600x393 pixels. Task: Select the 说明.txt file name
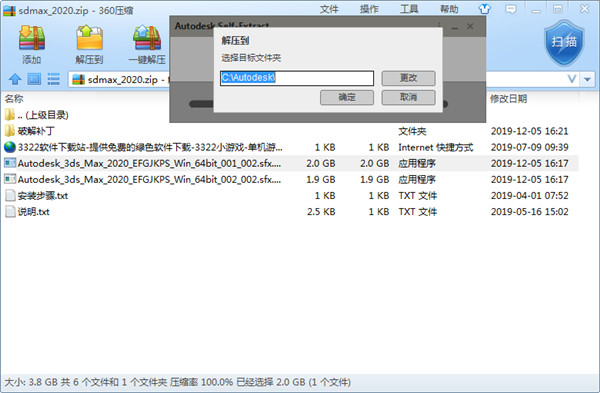click(33, 212)
